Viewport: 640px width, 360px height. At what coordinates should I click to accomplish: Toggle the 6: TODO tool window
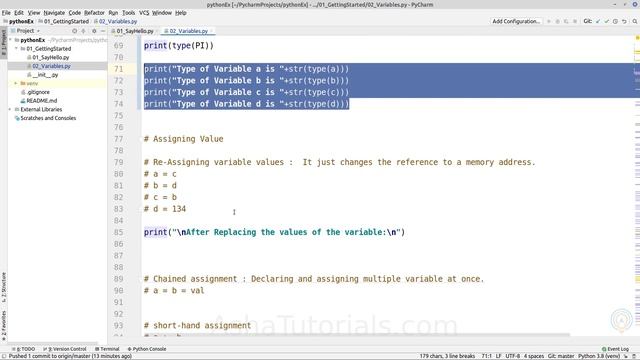(24, 349)
